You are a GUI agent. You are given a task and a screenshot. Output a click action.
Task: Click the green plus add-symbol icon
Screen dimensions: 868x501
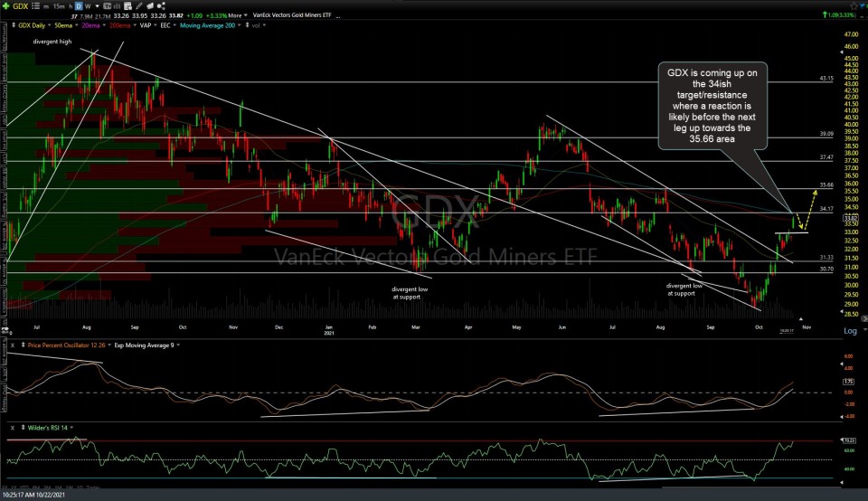point(5,6)
